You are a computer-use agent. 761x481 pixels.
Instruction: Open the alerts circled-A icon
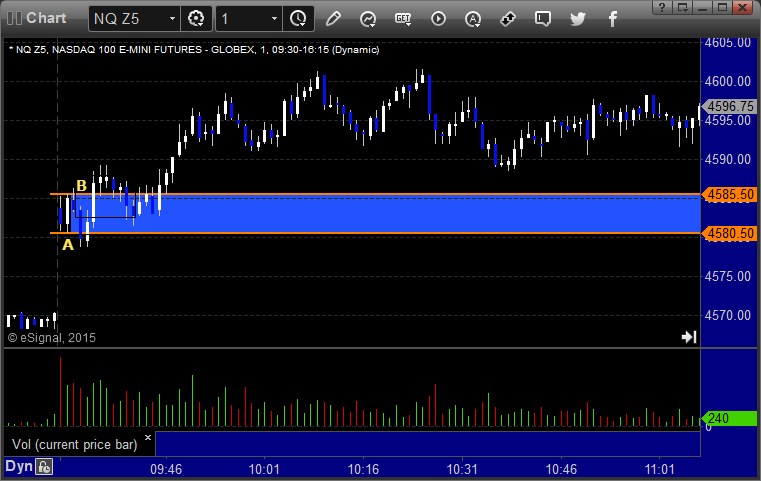point(473,19)
